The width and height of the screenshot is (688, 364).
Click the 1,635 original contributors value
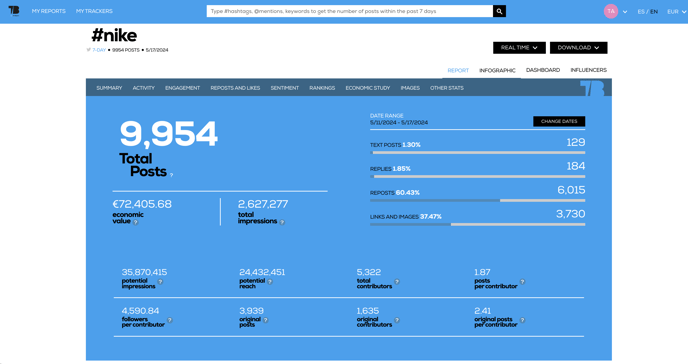pyautogui.click(x=368, y=311)
